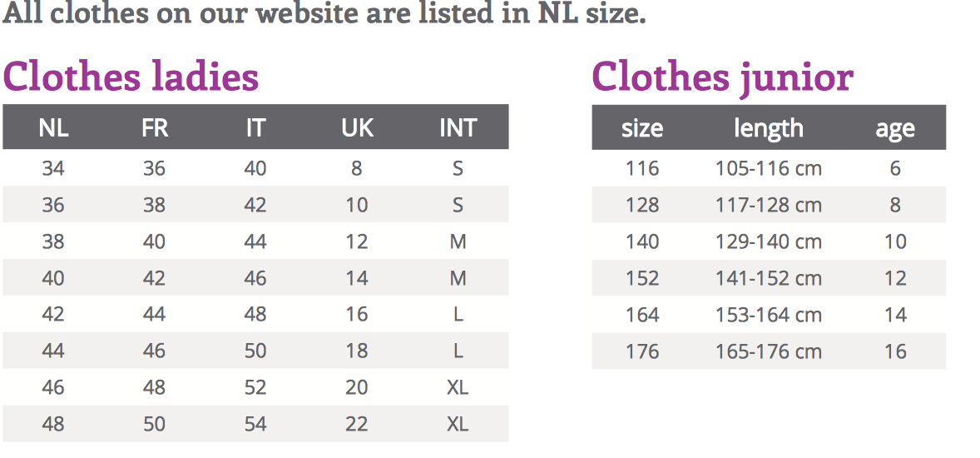Select the UK size 8 cell
This screenshot has width=980, height=458.
tap(357, 168)
